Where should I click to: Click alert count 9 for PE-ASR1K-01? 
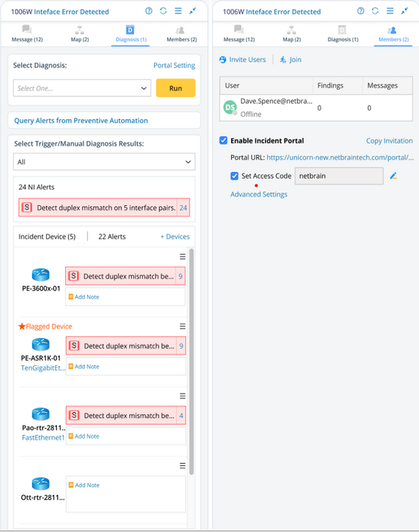click(x=181, y=346)
